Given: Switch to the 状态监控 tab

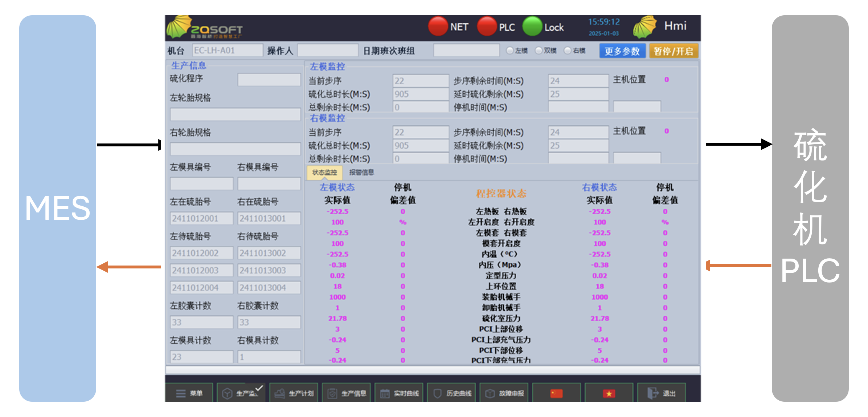Looking at the screenshot, I should pos(324,173).
